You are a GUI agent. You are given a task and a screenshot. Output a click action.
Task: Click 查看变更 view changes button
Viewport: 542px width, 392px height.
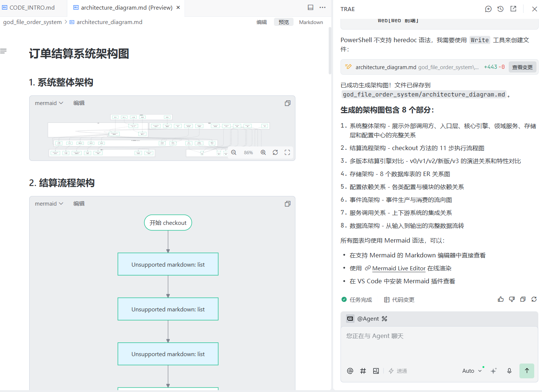(522, 67)
